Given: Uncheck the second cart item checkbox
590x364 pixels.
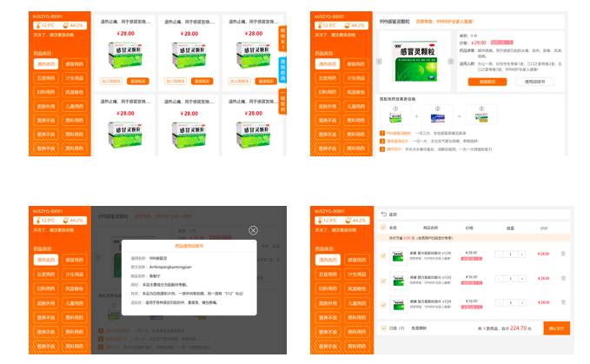Looking at the screenshot, I should [383, 281].
